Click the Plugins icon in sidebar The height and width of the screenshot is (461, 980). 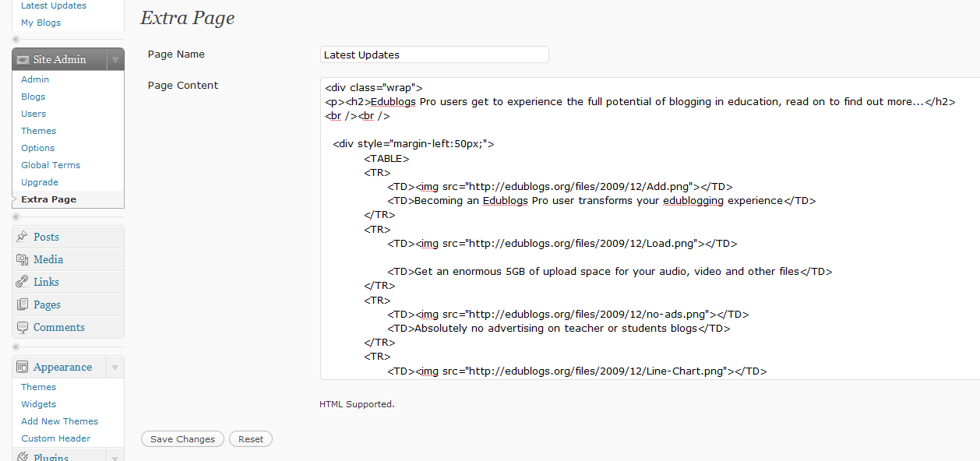(x=23, y=457)
